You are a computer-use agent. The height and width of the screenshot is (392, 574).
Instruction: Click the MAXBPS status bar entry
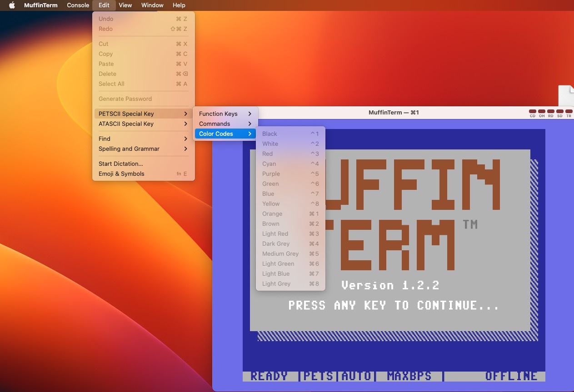click(x=409, y=376)
